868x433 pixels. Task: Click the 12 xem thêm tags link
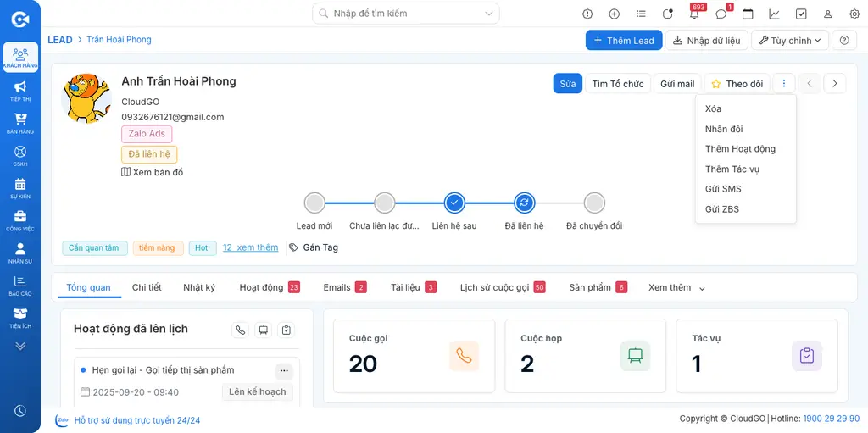click(x=250, y=247)
